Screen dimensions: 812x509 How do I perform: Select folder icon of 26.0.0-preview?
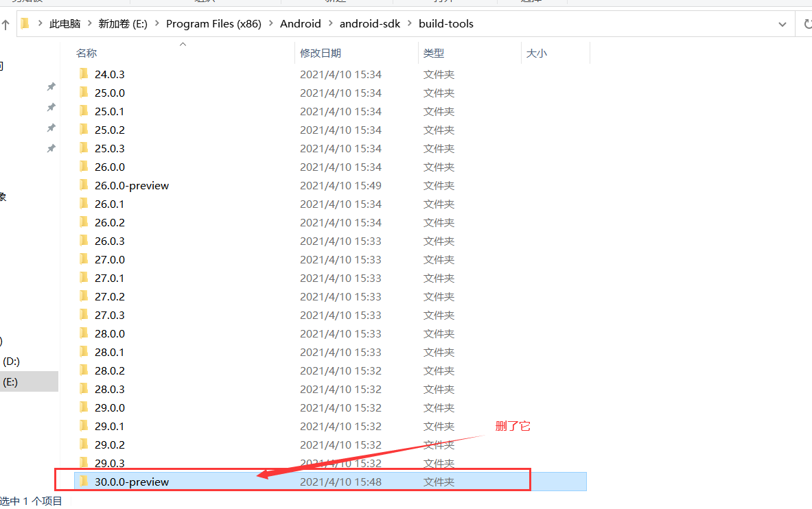pos(84,185)
